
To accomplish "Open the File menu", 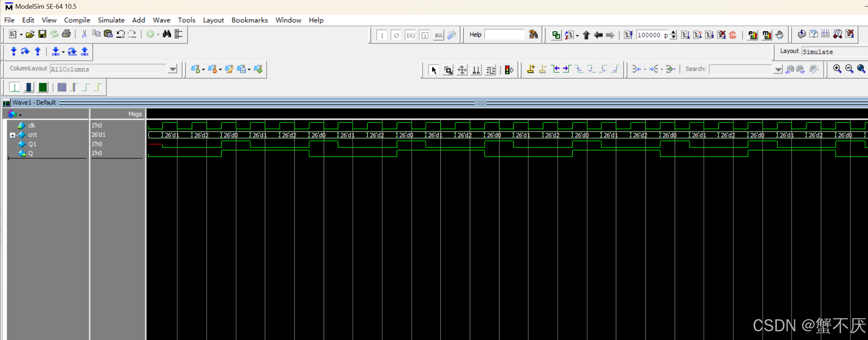I will 9,20.
